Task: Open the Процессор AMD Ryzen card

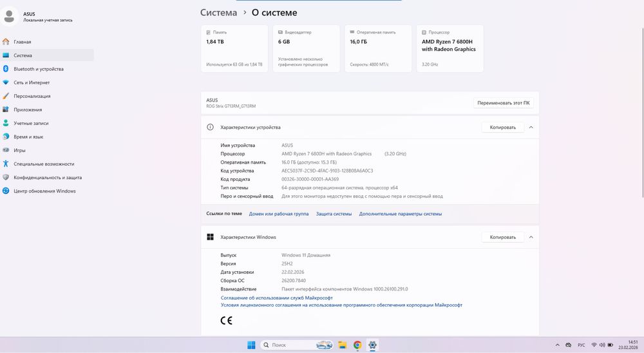Action: coord(450,48)
